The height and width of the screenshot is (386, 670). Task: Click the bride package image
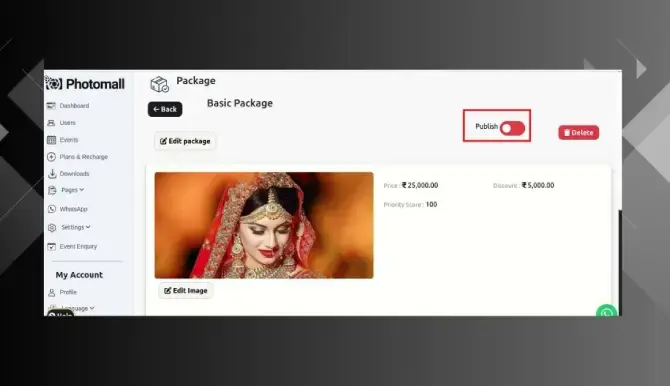tap(264, 225)
